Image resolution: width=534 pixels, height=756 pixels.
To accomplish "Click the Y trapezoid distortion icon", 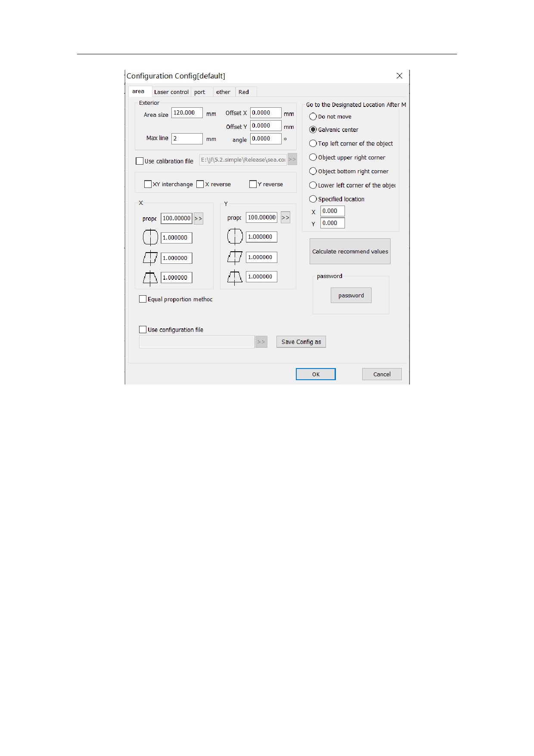I will (x=235, y=277).
